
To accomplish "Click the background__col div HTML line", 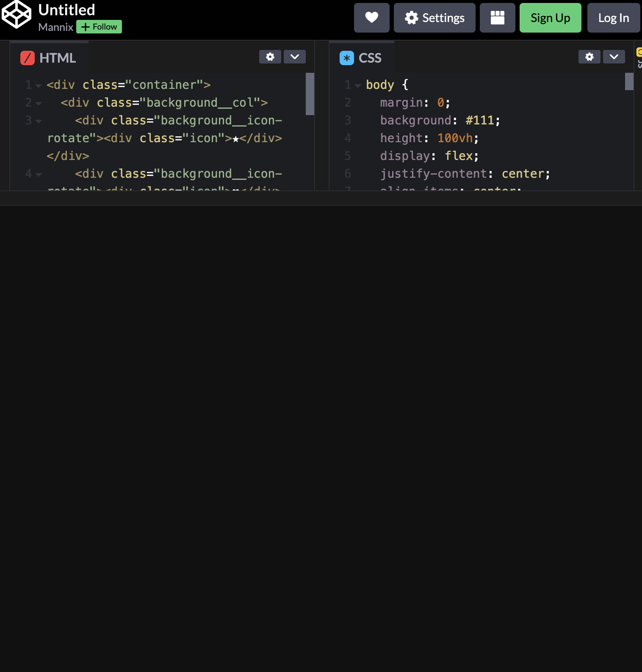I will click(164, 102).
